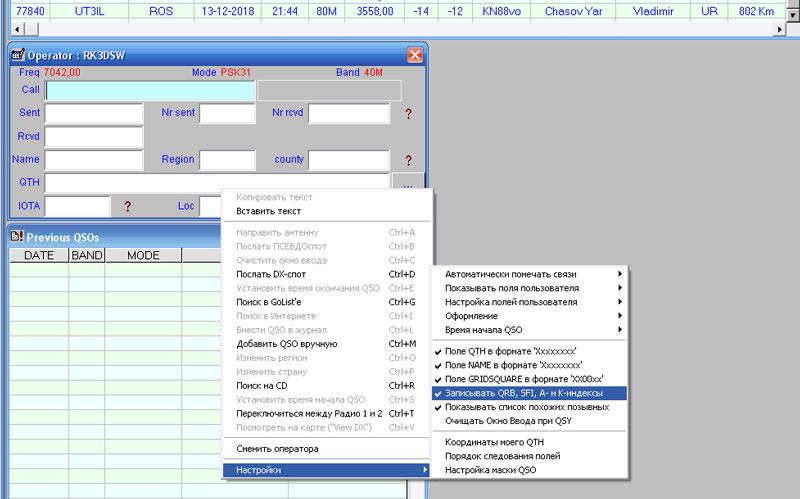This screenshot has width=800, height=499.
Task: Click the Operator window title bar icon
Action: [17, 56]
